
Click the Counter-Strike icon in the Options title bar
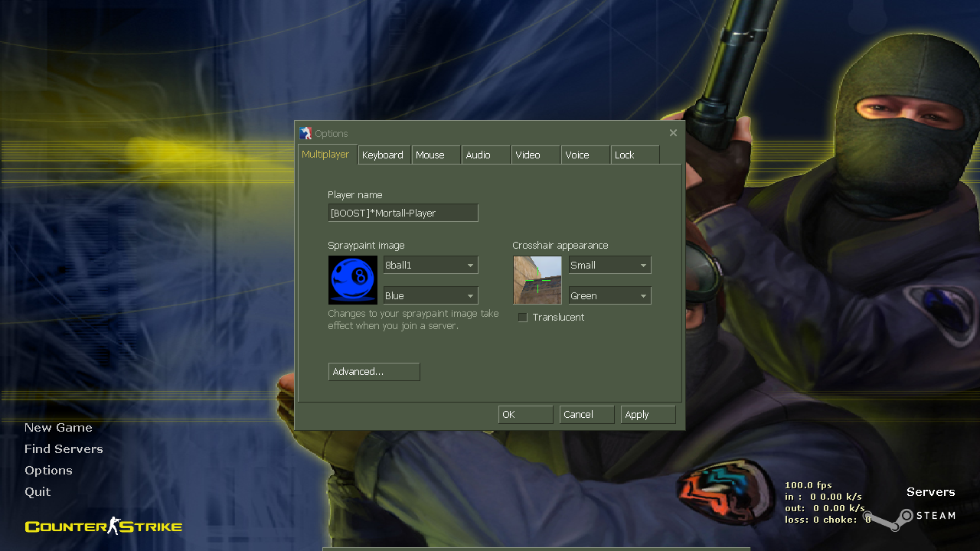click(306, 132)
